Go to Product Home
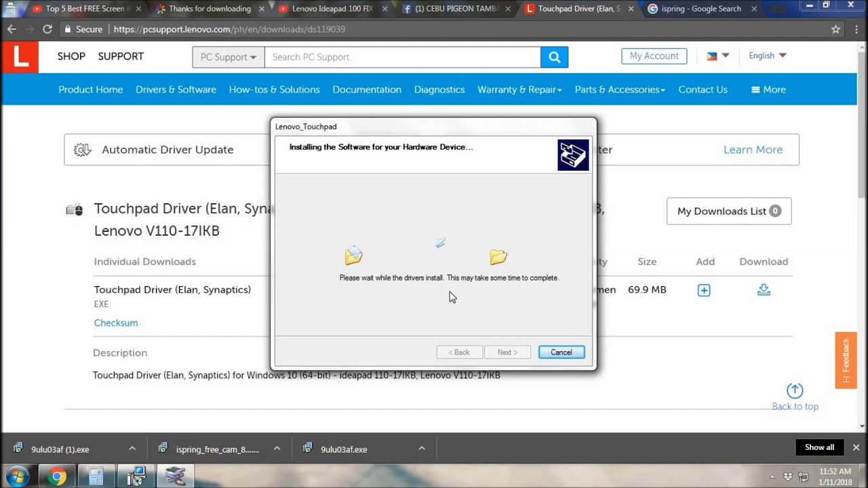 pos(91,89)
